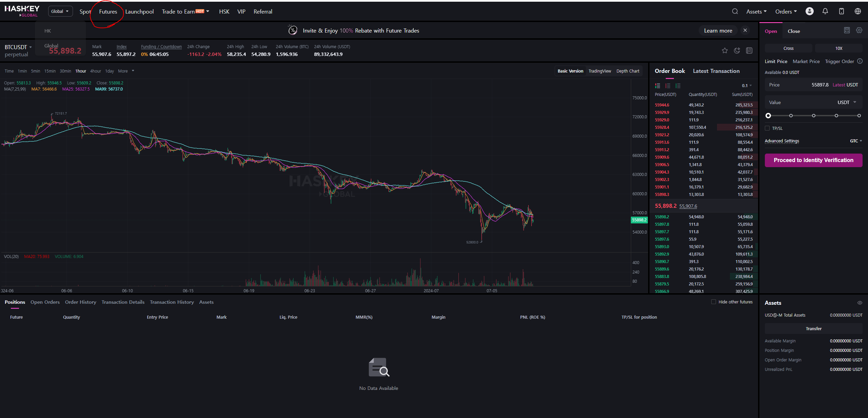Enable the TP/SL checkbox
This screenshot has height=418, width=868.
point(767,128)
